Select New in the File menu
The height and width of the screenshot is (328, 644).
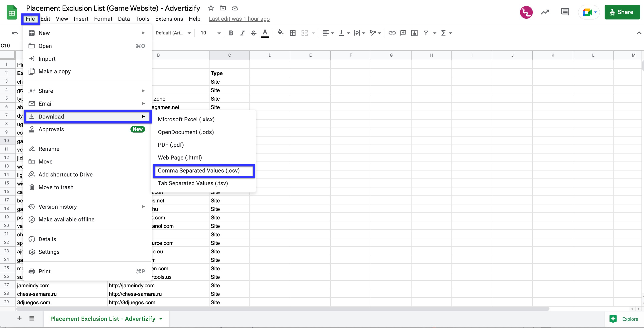coord(87,33)
